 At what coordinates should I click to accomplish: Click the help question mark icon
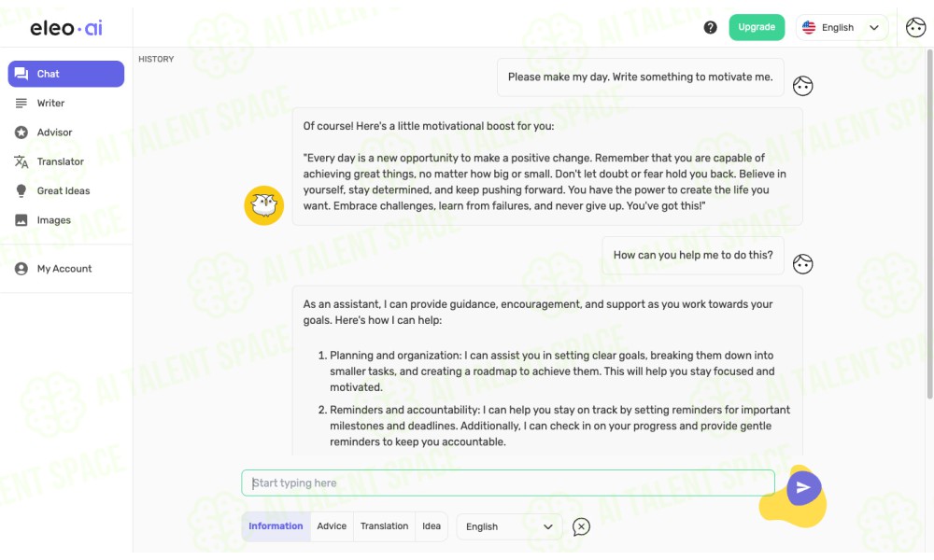(710, 27)
